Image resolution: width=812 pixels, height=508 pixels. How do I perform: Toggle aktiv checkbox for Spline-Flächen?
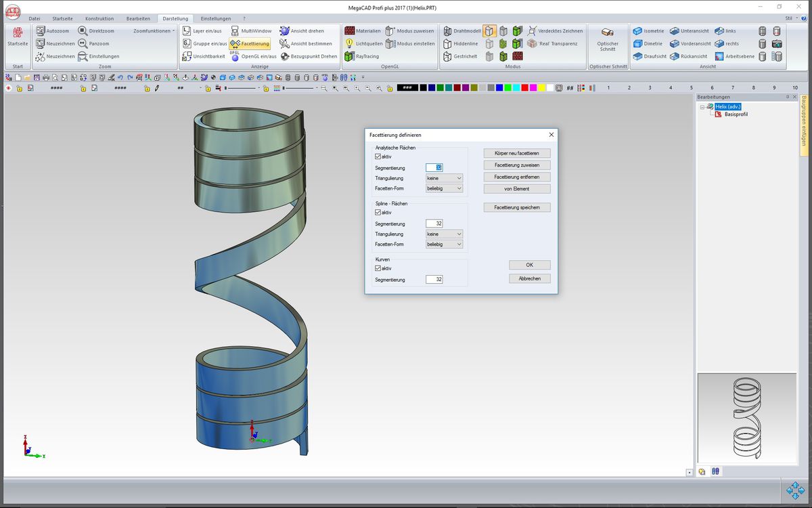(x=378, y=213)
